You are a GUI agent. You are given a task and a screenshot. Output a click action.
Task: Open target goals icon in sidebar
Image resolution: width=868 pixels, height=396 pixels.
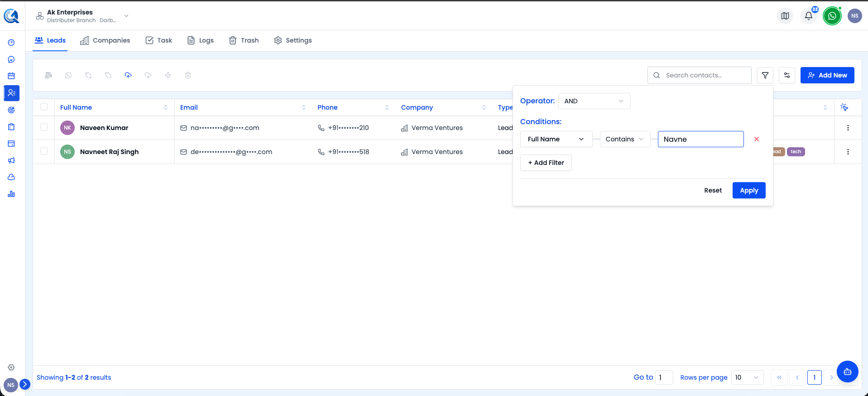pos(11,110)
